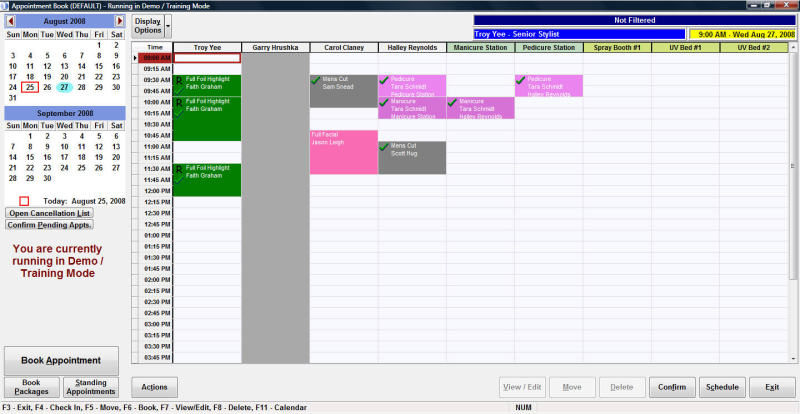This screenshot has width=800, height=414.
Task: Select August 27 in the calendar
Action: point(64,87)
